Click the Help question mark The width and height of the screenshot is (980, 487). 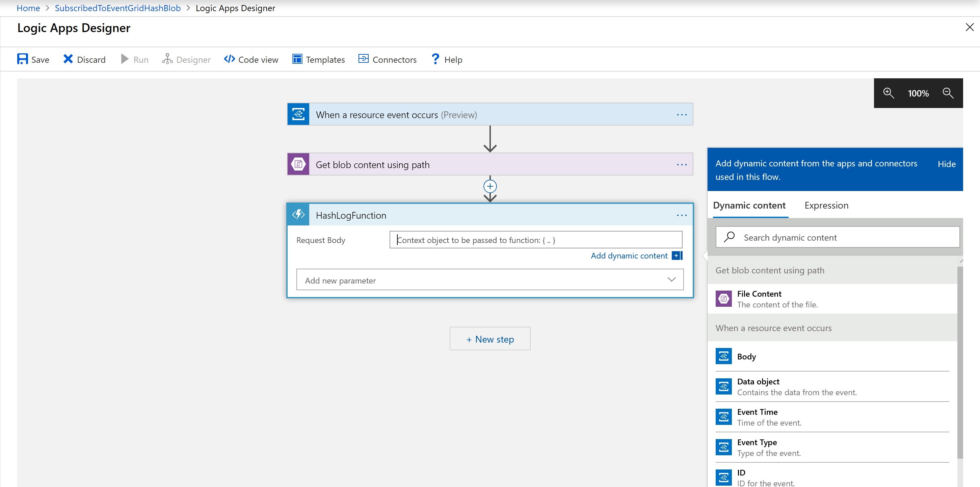435,59
